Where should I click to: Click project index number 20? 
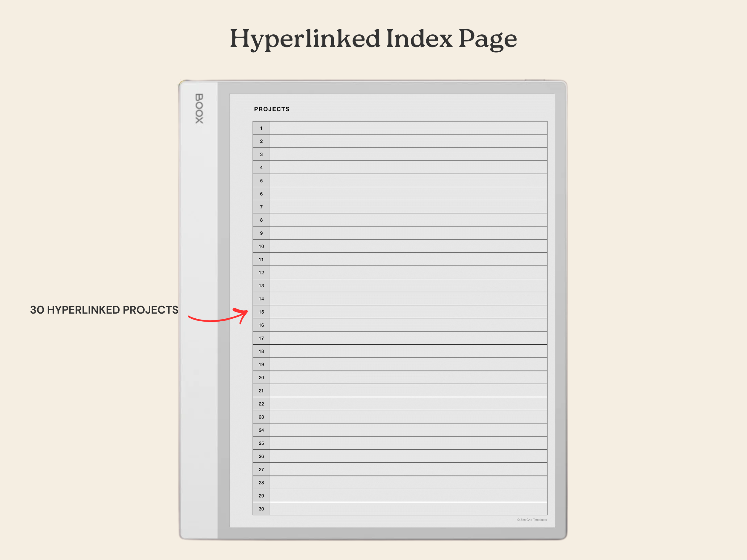pyautogui.click(x=261, y=378)
